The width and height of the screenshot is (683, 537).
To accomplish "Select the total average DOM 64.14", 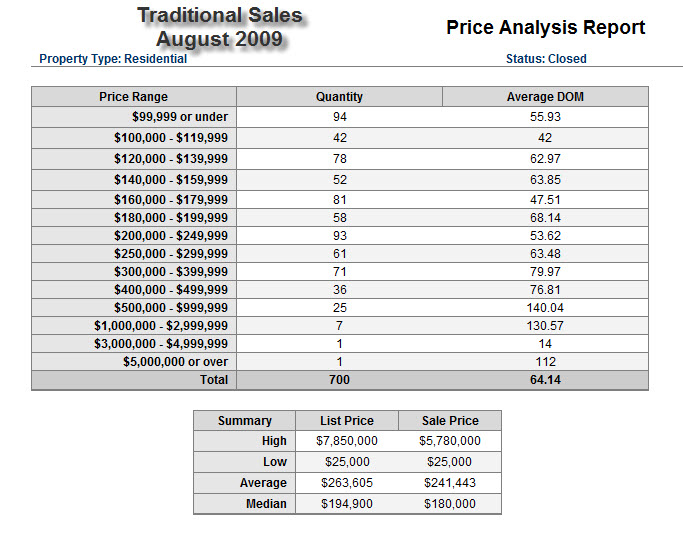I will pyautogui.click(x=545, y=380).
